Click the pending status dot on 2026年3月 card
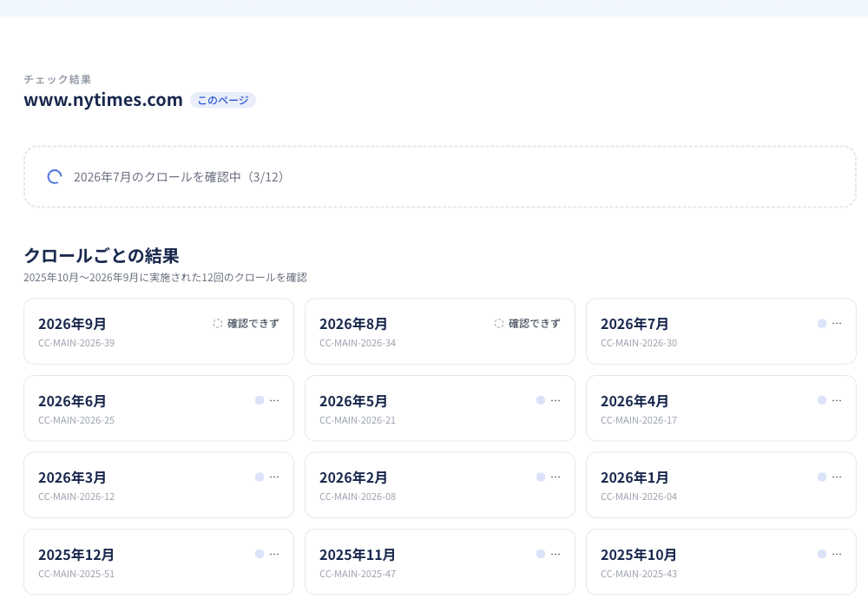Screen dimensions: 868x612 click(x=260, y=477)
